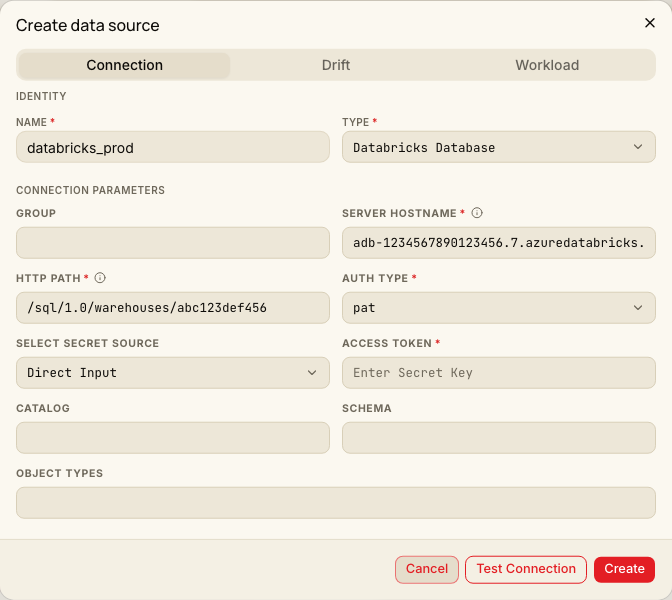
Task: Click the empty Schema field
Action: (499, 438)
